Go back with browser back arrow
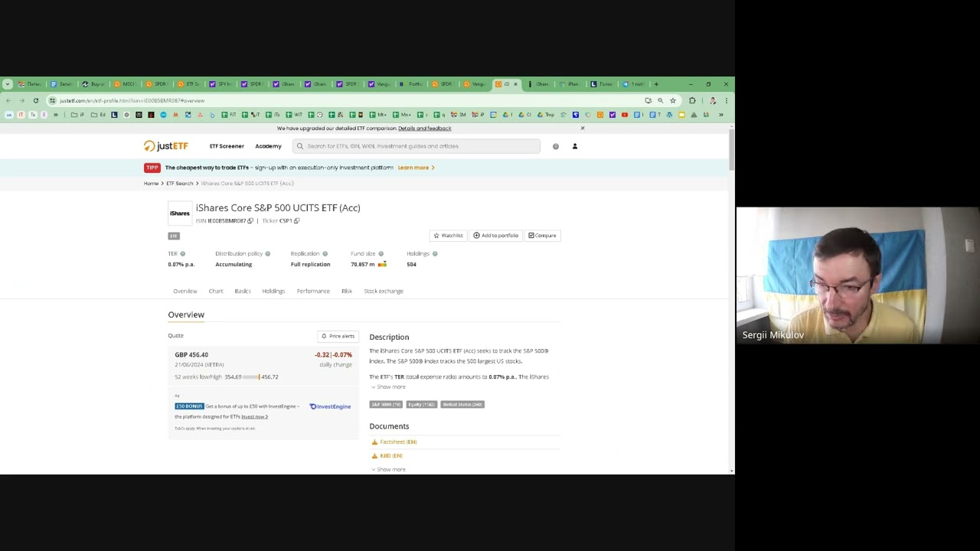The height and width of the screenshot is (551, 980). [x=8, y=101]
